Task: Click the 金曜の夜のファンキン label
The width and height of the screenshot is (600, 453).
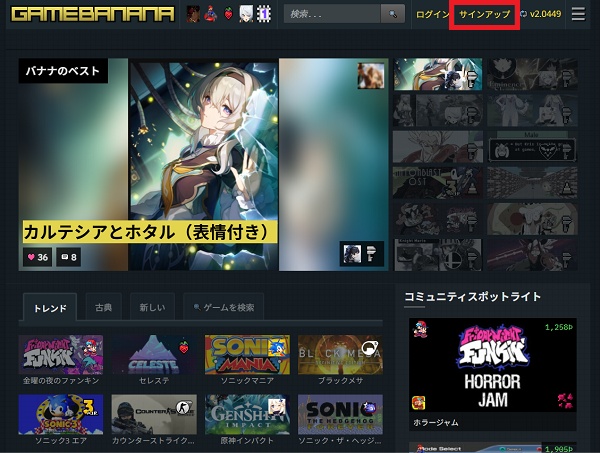Action: click(61, 381)
